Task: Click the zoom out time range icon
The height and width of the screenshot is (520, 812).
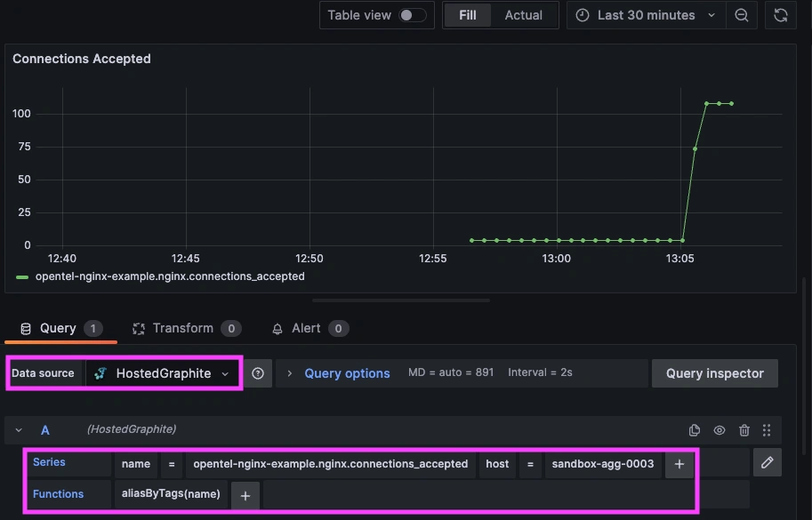Action: pyautogui.click(x=742, y=15)
